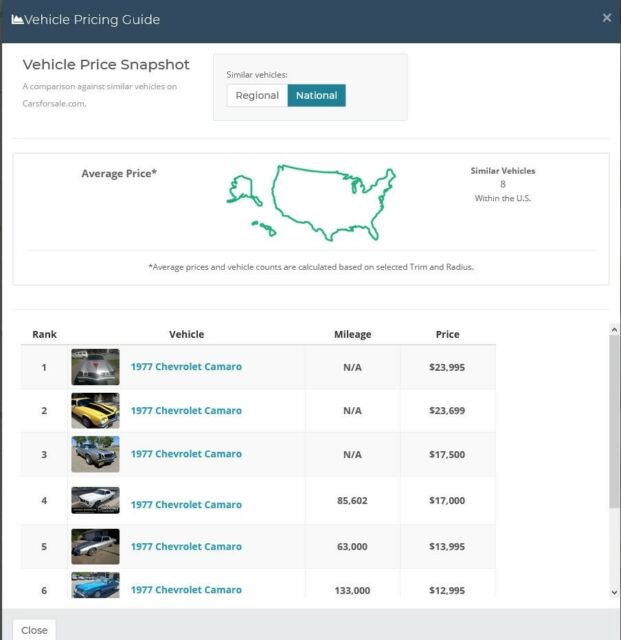Viewport: 621px width, 640px height.
Task: Select the $13,995 price cell
Action: click(447, 547)
